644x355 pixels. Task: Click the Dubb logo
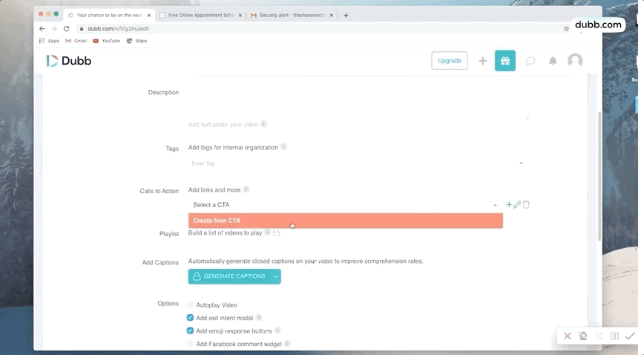point(68,61)
